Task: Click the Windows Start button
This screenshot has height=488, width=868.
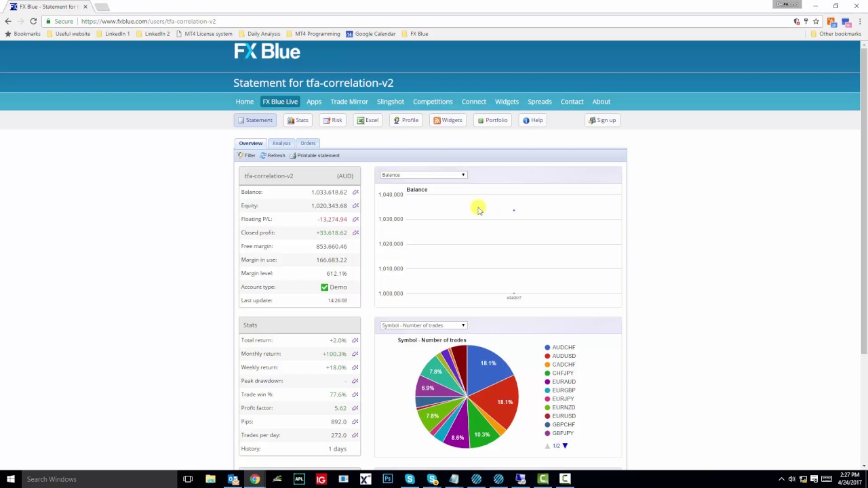Action: tap(11, 479)
